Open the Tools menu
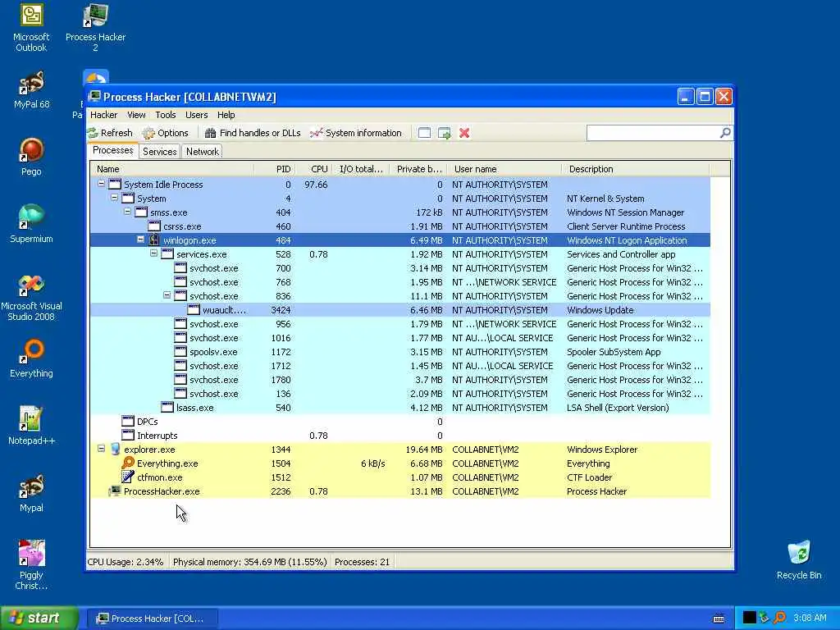The height and width of the screenshot is (630, 840). tap(166, 115)
